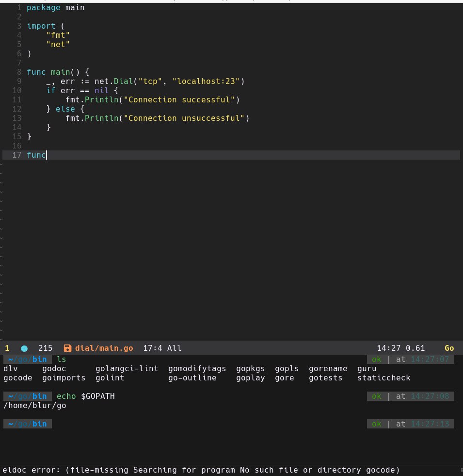Click window number 1 in modeline
Viewport: 463px width, 476px height.
pos(7,348)
